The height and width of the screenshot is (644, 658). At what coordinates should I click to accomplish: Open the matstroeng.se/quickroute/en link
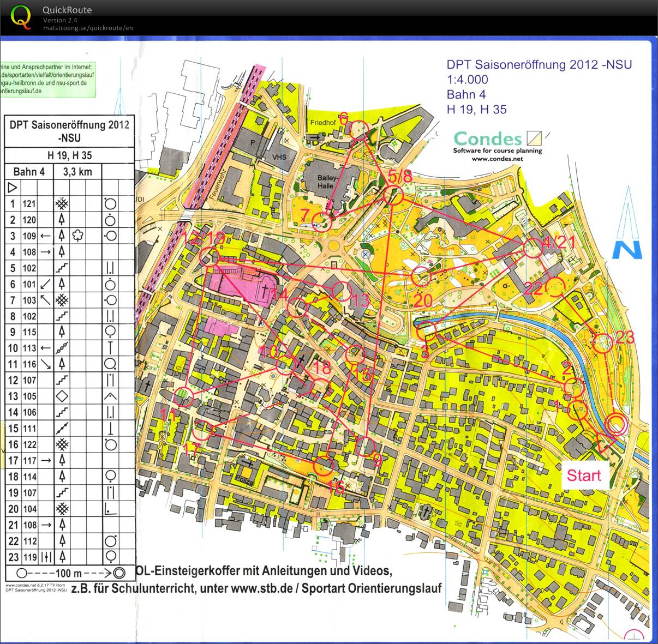[88, 28]
